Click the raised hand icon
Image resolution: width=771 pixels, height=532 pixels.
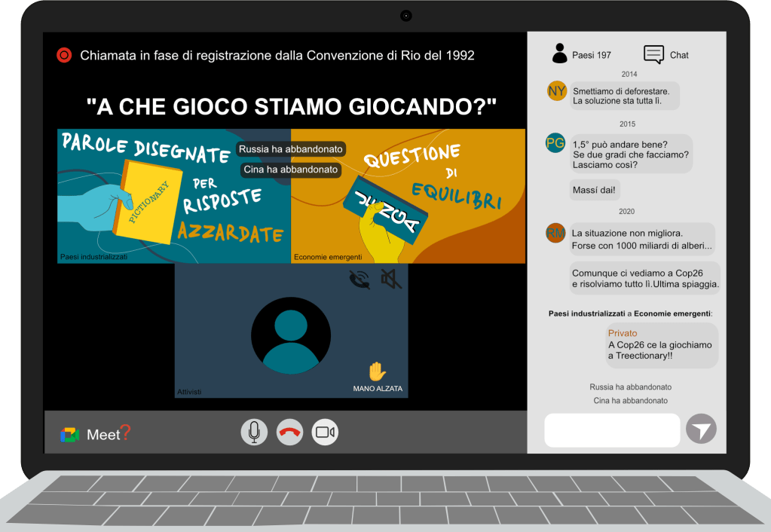(x=377, y=371)
